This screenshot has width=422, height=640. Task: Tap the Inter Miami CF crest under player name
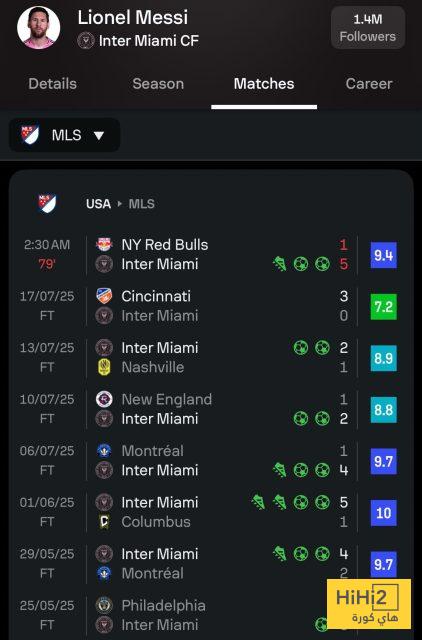click(x=86, y=41)
